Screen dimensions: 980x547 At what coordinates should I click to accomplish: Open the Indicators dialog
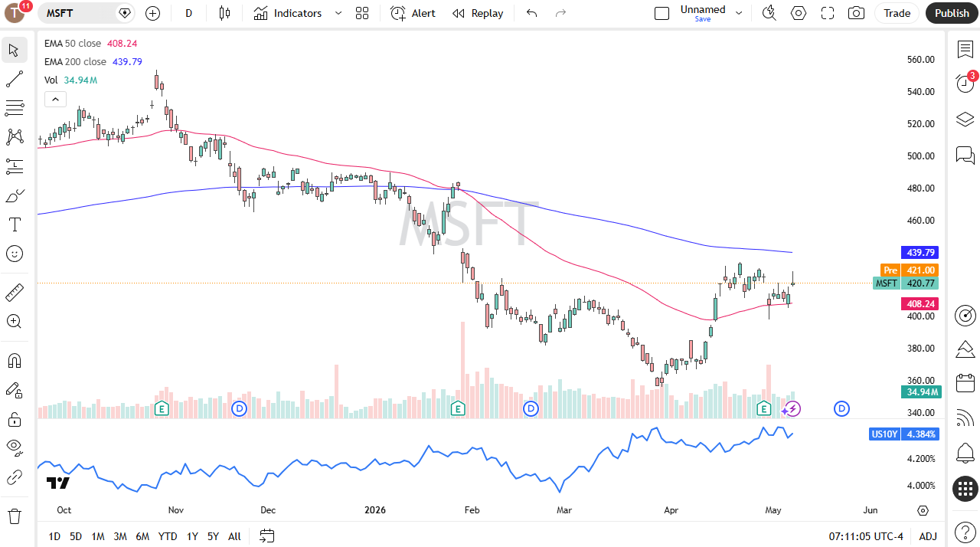click(x=288, y=13)
